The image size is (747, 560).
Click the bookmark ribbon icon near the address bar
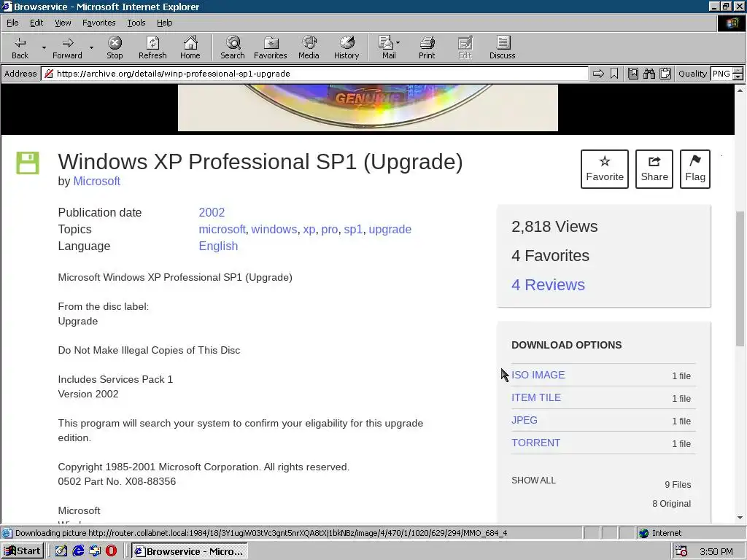[614, 74]
